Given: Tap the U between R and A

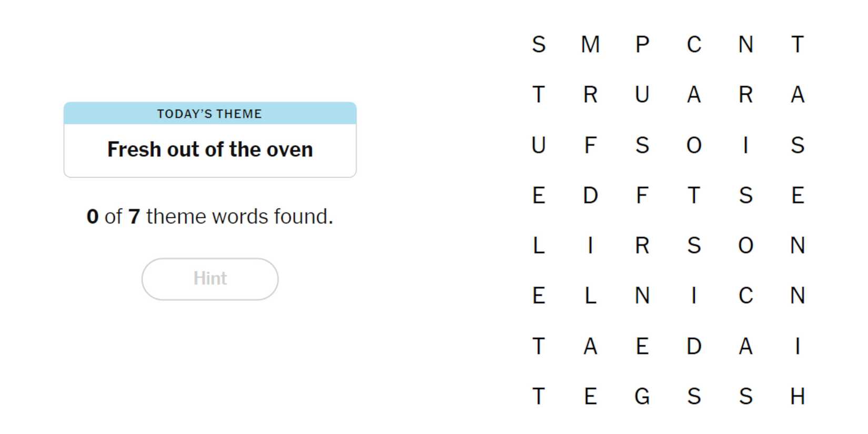Looking at the screenshot, I should (642, 95).
